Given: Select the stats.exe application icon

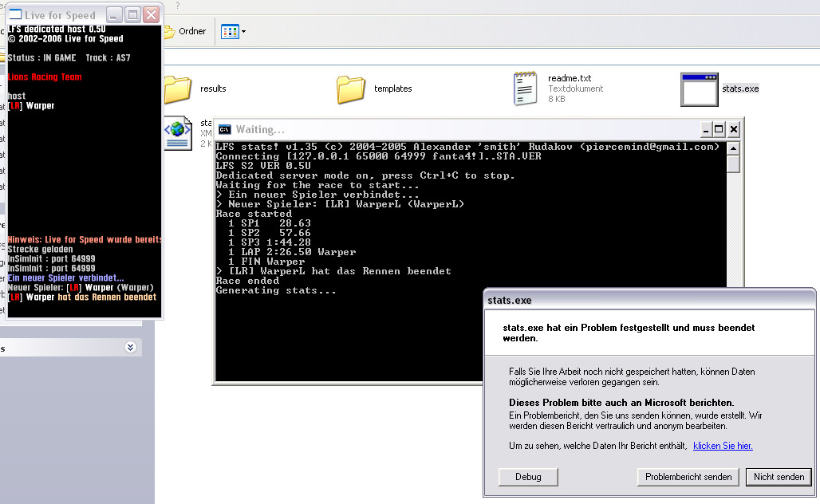Looking at the screenshot, I should pyautogui.click(x=700, y=89).
